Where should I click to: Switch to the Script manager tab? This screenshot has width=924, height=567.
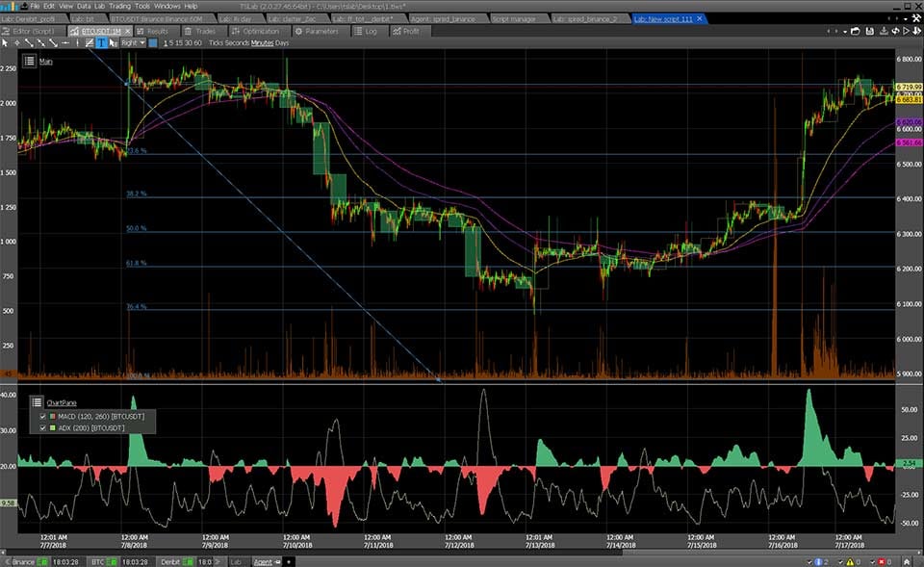coord(515,16)
